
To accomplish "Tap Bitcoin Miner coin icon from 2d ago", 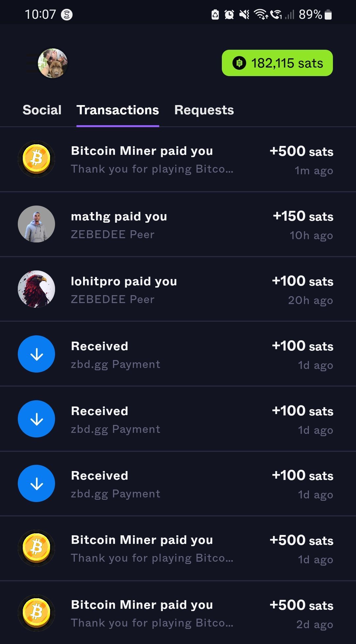I will click(x=36, y=613).
